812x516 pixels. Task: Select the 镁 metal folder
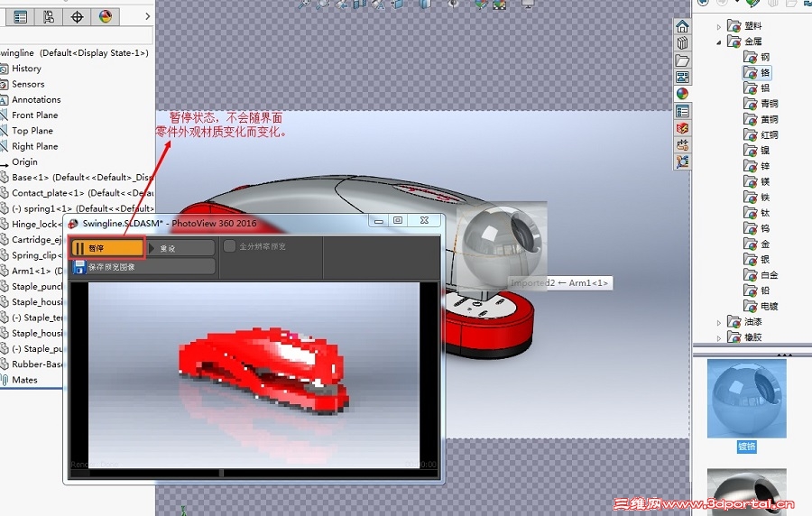(x=757, y=181)
